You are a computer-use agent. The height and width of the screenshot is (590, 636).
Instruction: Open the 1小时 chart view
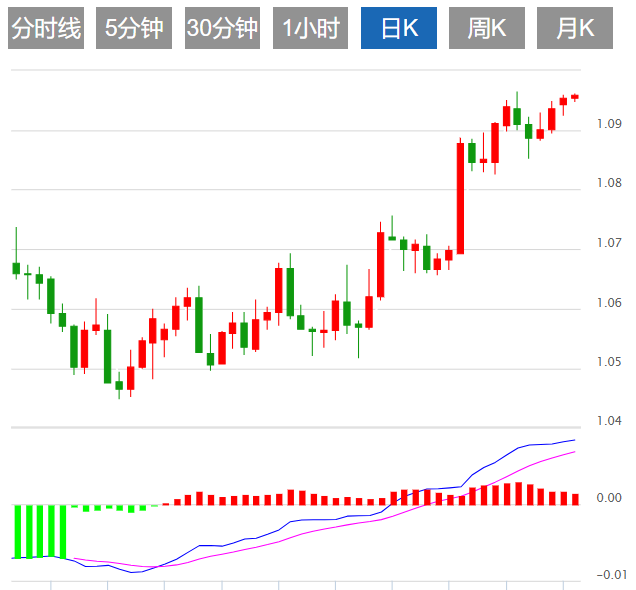310,28
